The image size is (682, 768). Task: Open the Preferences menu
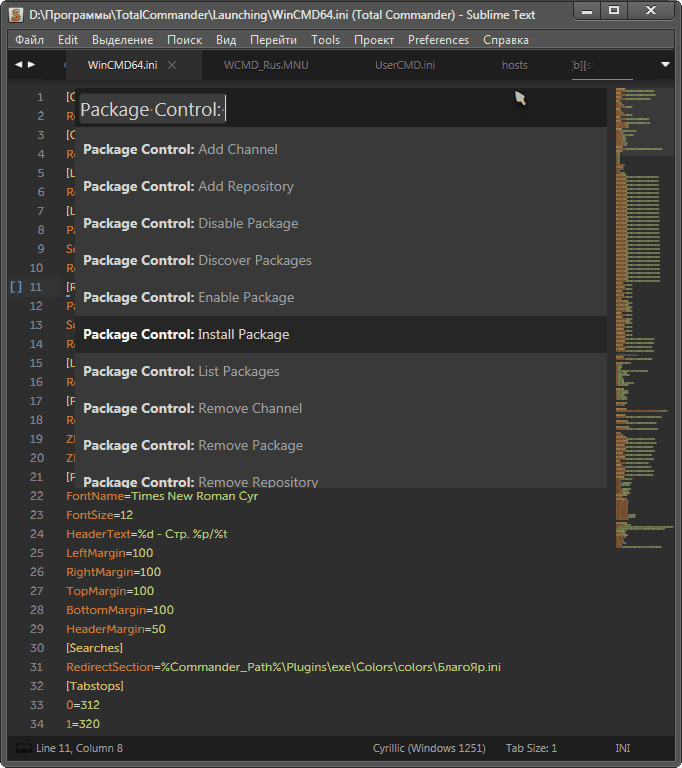click(438, 40)
